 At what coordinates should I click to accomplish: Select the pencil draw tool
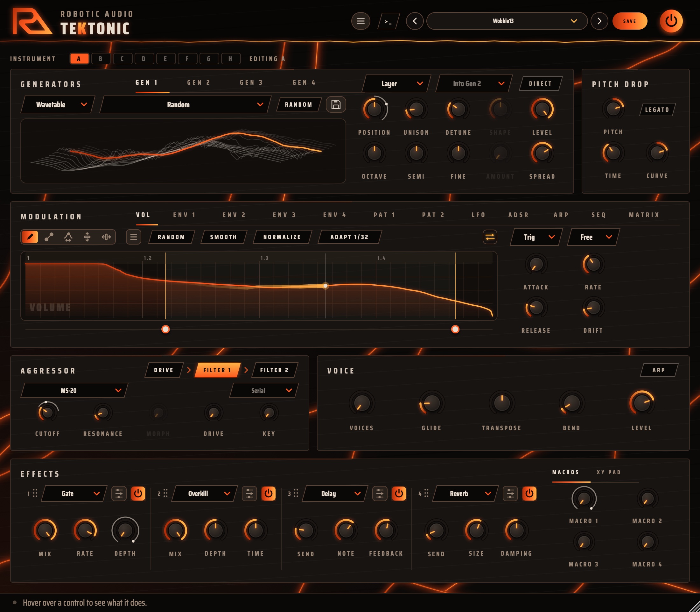(30, 237)
